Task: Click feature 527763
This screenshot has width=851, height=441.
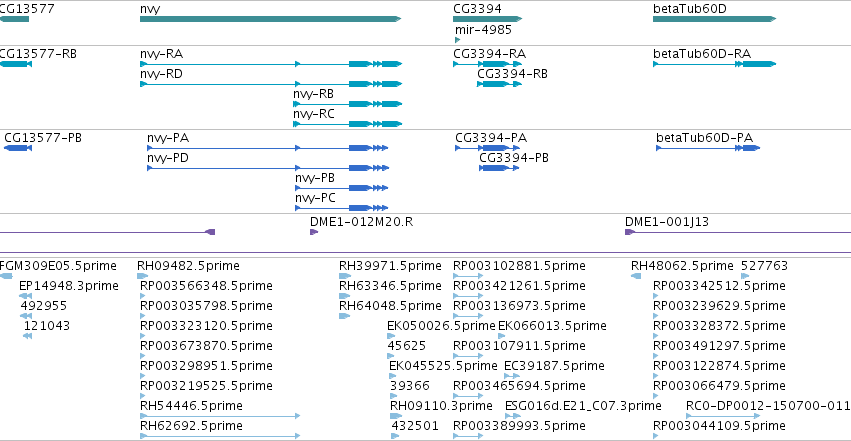Action: (745, 276)
